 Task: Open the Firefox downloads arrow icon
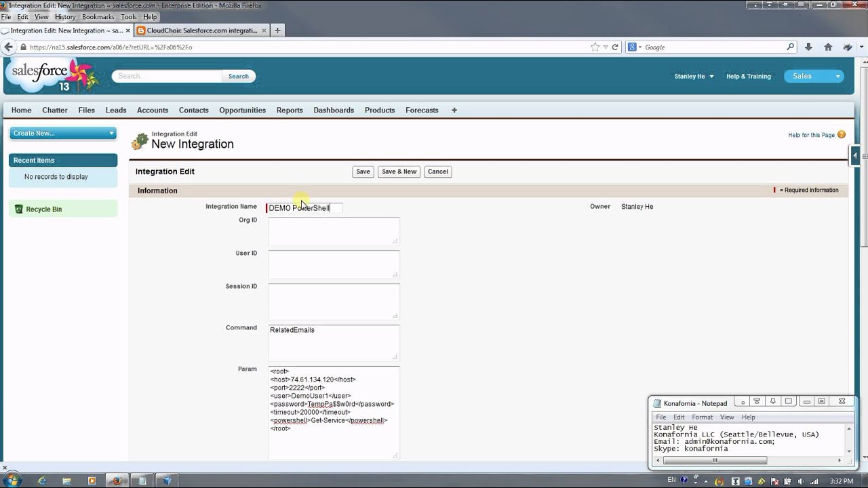808,47
